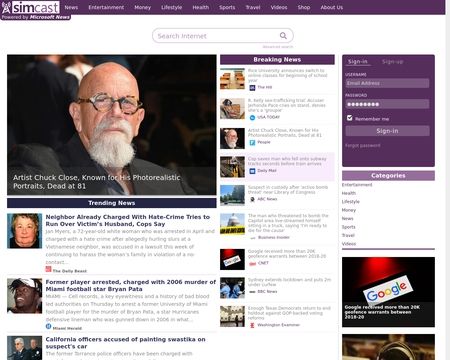Click The Hill source icon
450x360 pixels.
click(252, 87)
